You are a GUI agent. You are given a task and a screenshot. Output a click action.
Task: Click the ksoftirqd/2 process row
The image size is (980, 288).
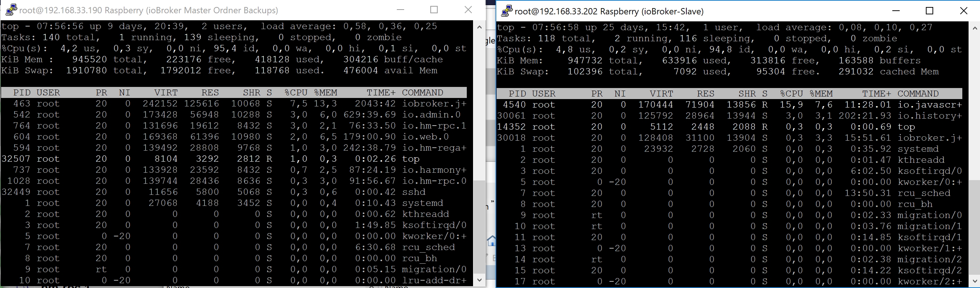[730, 270]
